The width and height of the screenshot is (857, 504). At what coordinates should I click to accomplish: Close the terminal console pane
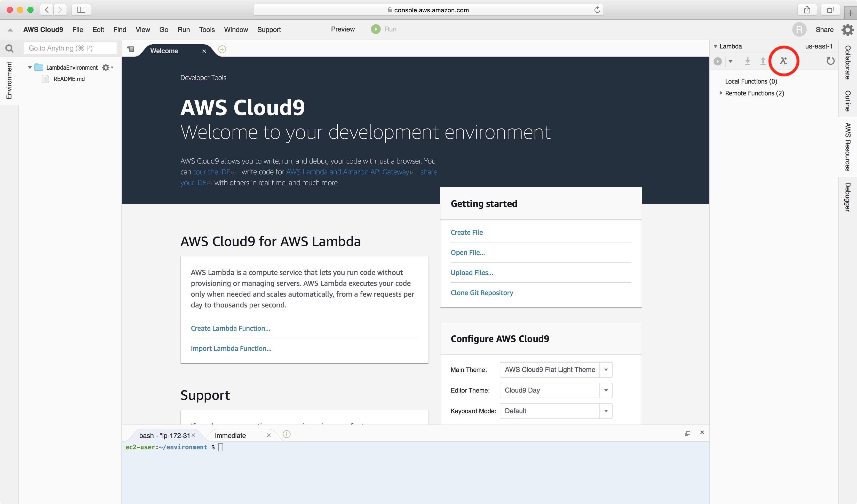pyautogui.click(x=702, y=432)
